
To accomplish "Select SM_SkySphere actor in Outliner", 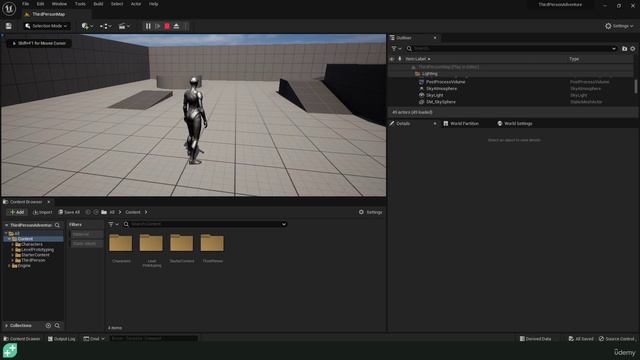I will click(x=441, y=102).
